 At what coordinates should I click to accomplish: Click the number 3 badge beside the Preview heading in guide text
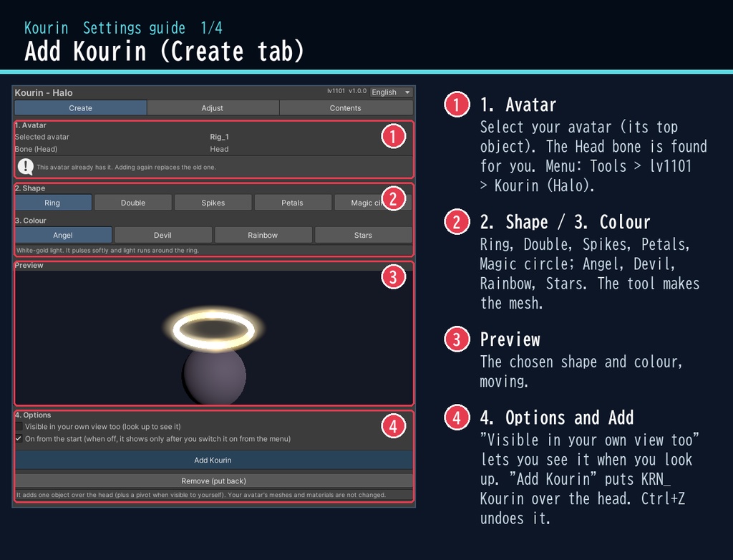click(x=457, y=339)
